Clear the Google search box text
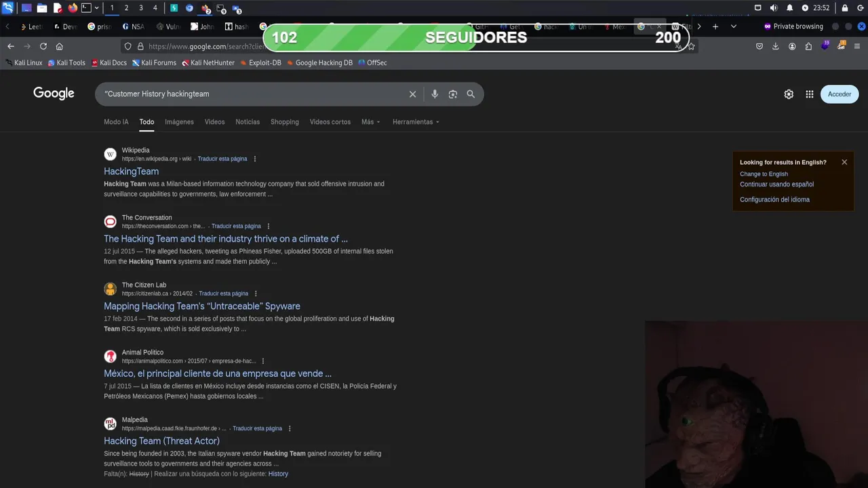The height and width of the screenshot is (488, 868). [412, 94]
